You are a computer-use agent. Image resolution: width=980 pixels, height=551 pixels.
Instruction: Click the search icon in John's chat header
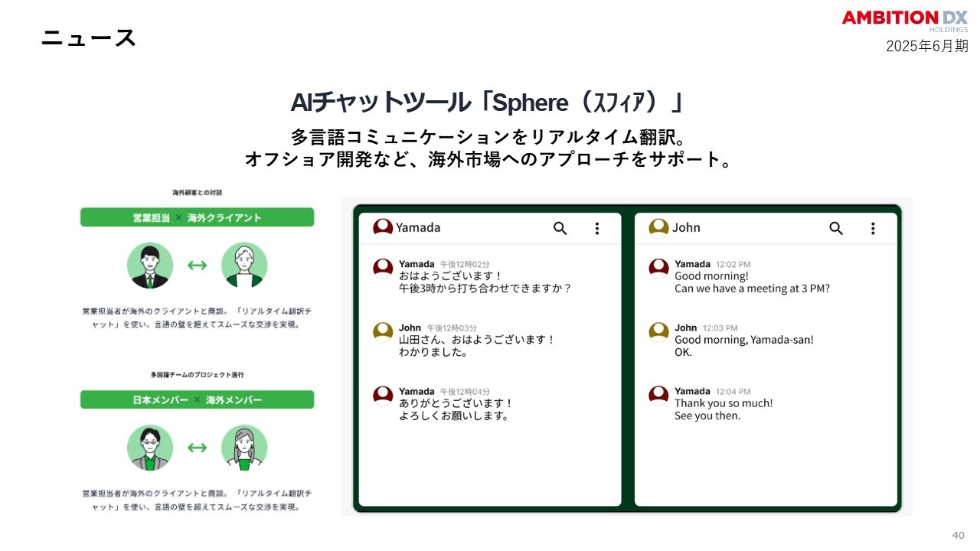836,228
